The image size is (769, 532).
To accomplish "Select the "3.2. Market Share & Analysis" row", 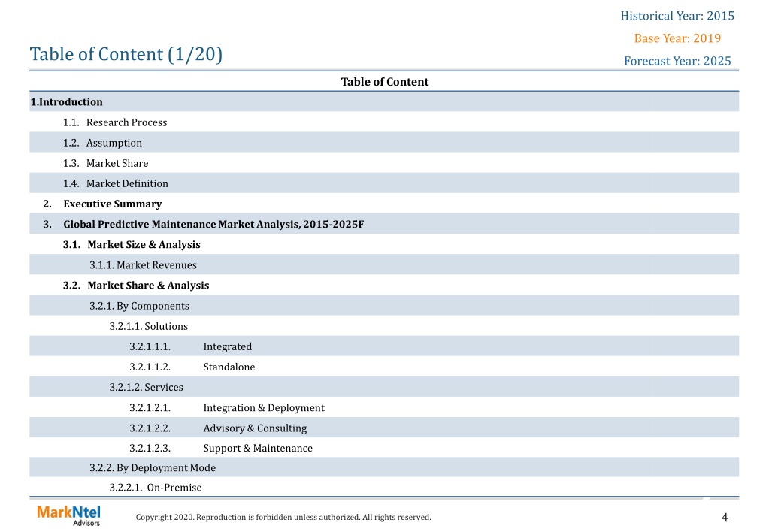I will pyautogui.click(x=384, y=285).
